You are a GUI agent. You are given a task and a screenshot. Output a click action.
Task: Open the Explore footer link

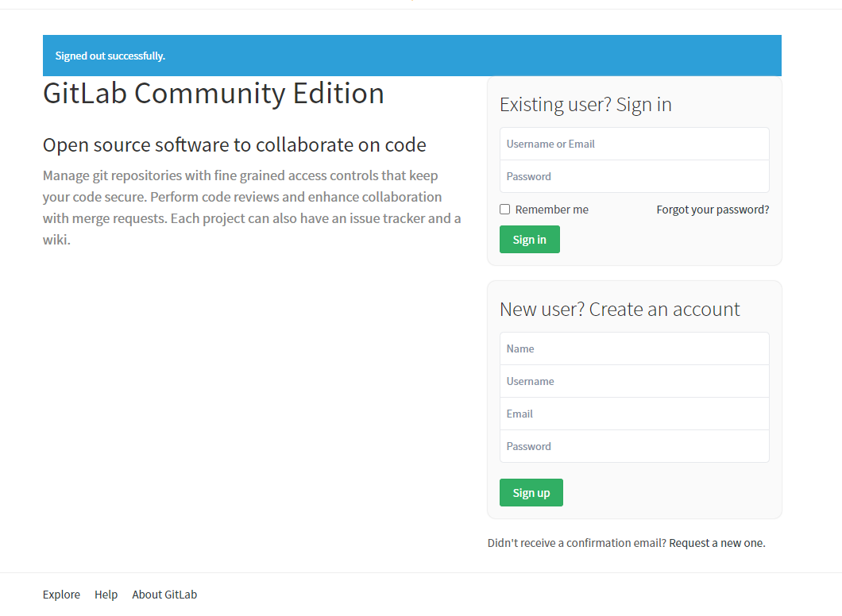61,595
